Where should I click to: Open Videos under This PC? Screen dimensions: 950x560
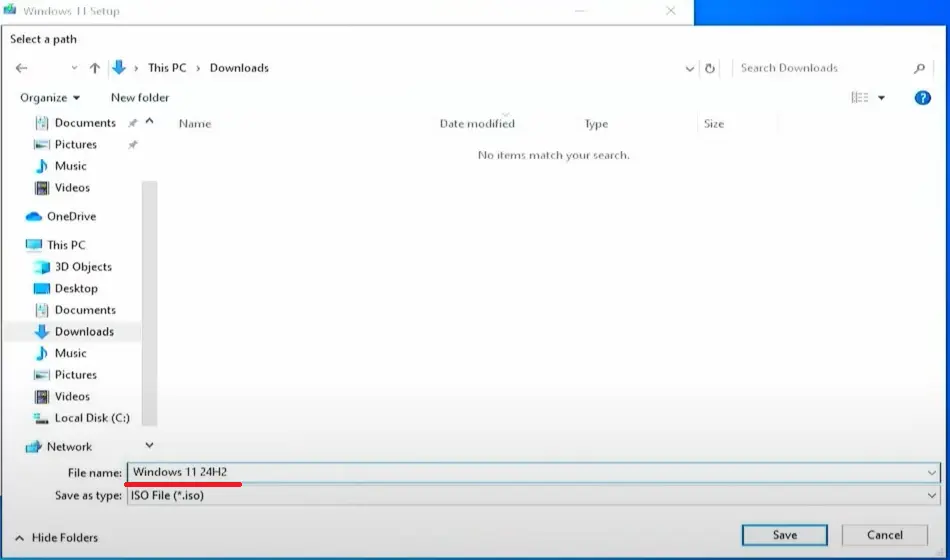tap(72, 396)
